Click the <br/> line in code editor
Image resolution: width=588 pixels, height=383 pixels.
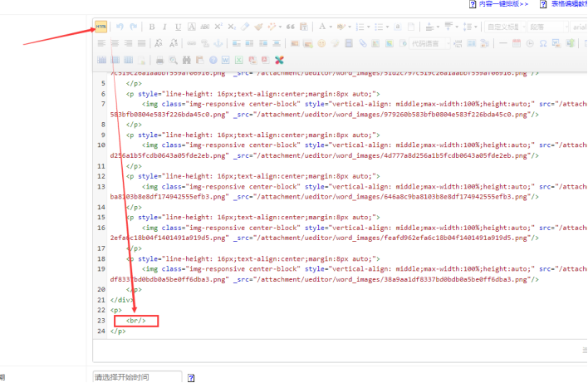pyautogui.click(x=136, y=321)
